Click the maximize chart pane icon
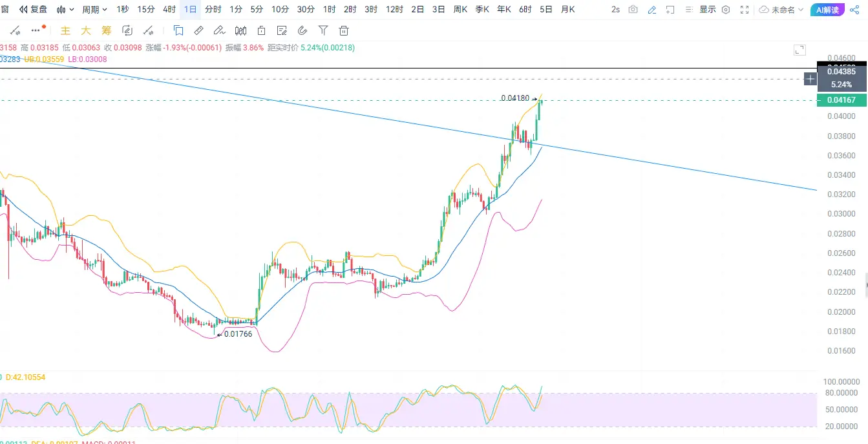The width and height of the screenshot is (868, 444). coord(799,50)
